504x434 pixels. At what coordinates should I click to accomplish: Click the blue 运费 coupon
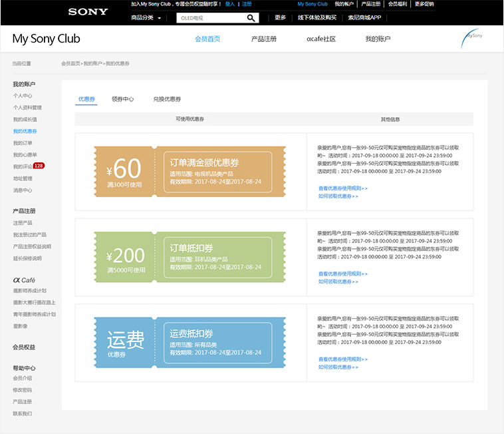[x=189, y=342]
